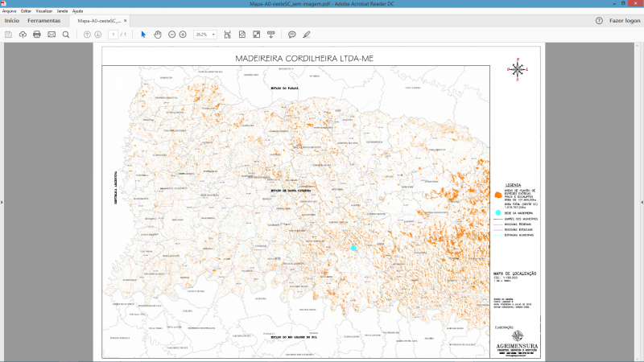Enter full screen view mode icon
This screenshot has height=362, width=644.
(256, 35)
